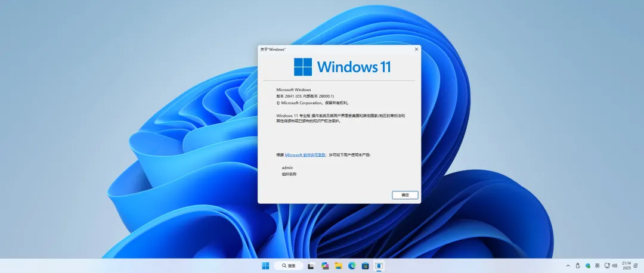
Task: Close the 关于"Windows" dialog
Action: click(x=416, y=49)
